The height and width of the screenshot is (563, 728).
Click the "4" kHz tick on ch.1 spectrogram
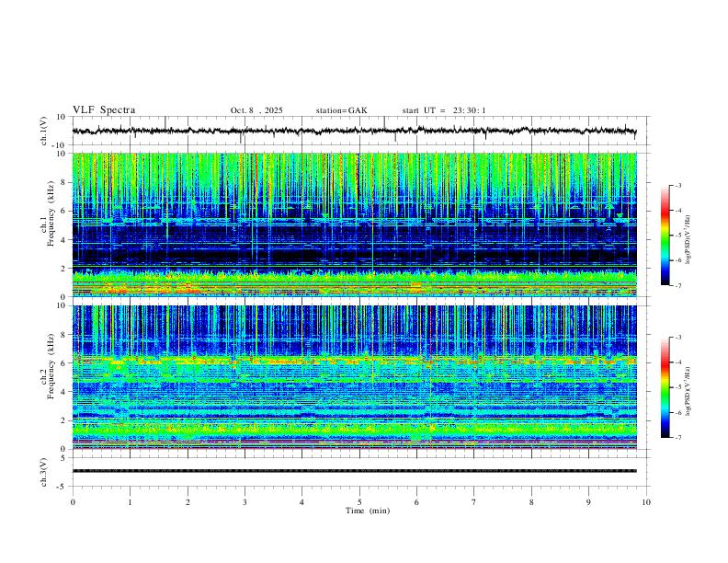[64, 240]
